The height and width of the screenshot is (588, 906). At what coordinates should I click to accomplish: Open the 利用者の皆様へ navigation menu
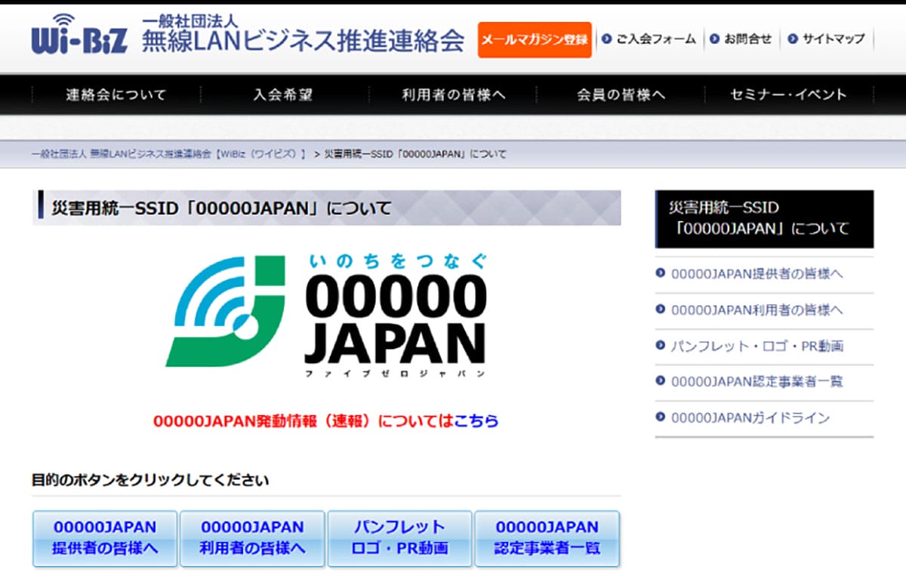[x=453, y=95]
